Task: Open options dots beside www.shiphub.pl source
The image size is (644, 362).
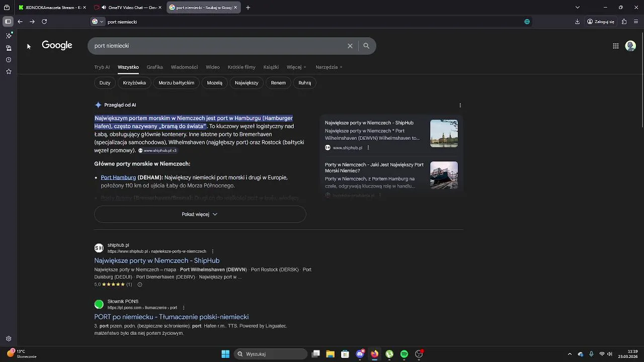Action: [368, 148]
